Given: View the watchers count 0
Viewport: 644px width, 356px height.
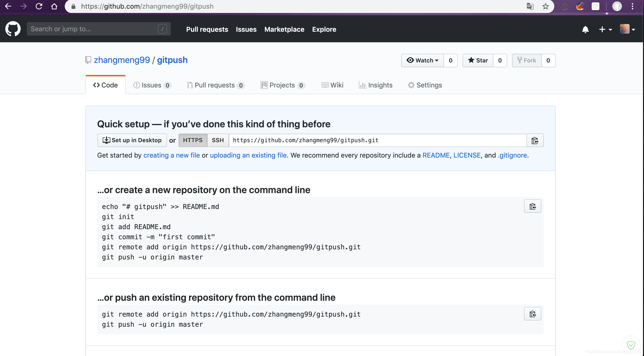Looking at the screenshot, I should 451,60.
